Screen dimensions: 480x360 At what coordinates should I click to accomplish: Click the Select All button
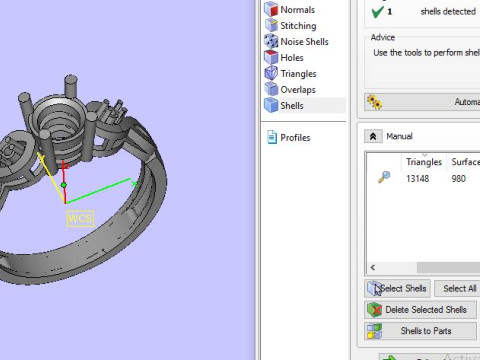pos(457,288)
